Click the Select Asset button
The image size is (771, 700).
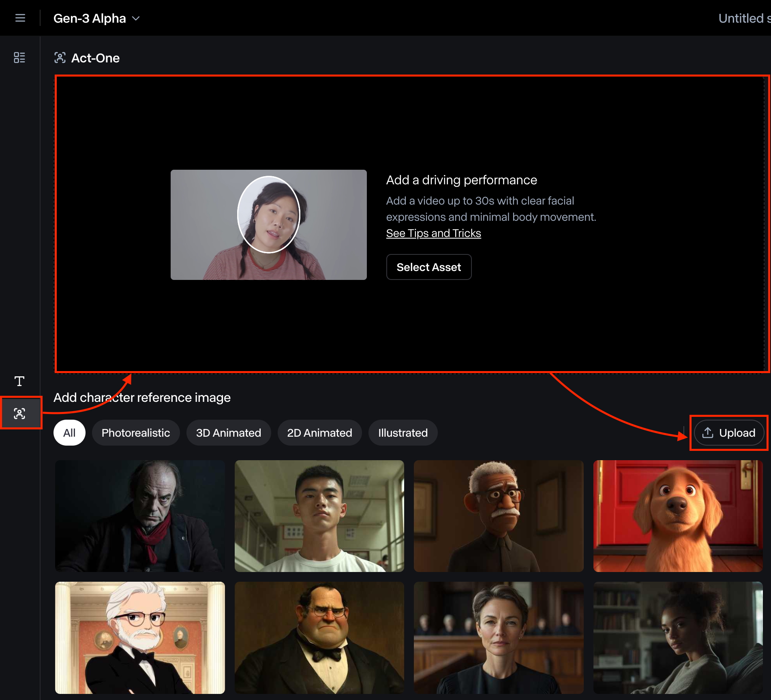[428, 267]
